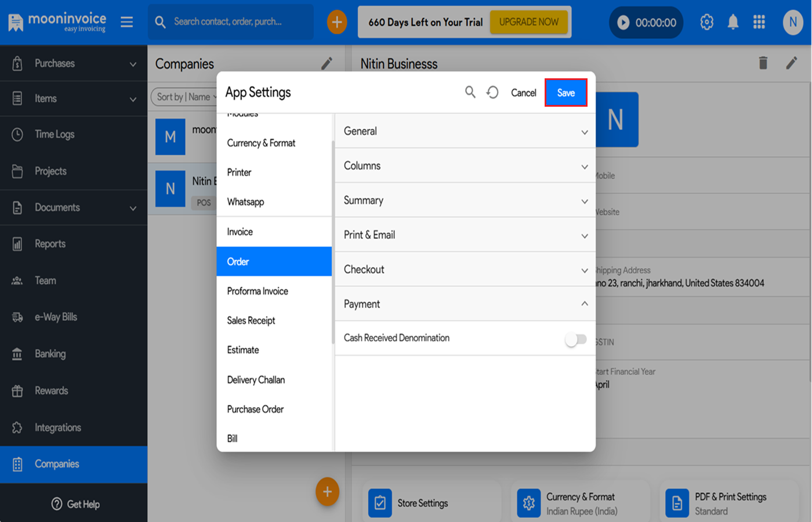Select Bill in settings list
The image size is (812, 522).
click(x=274, y=438)
